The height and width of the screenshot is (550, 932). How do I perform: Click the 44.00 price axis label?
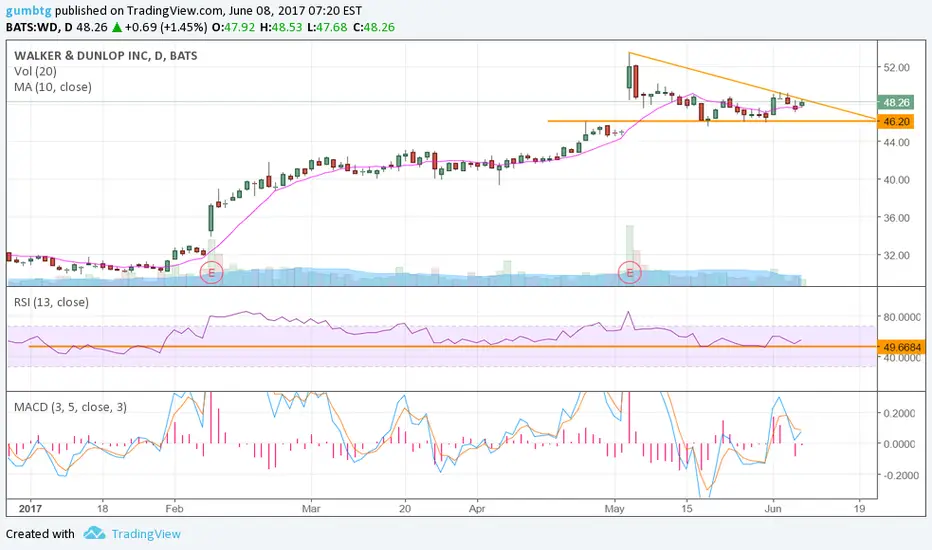896,142
